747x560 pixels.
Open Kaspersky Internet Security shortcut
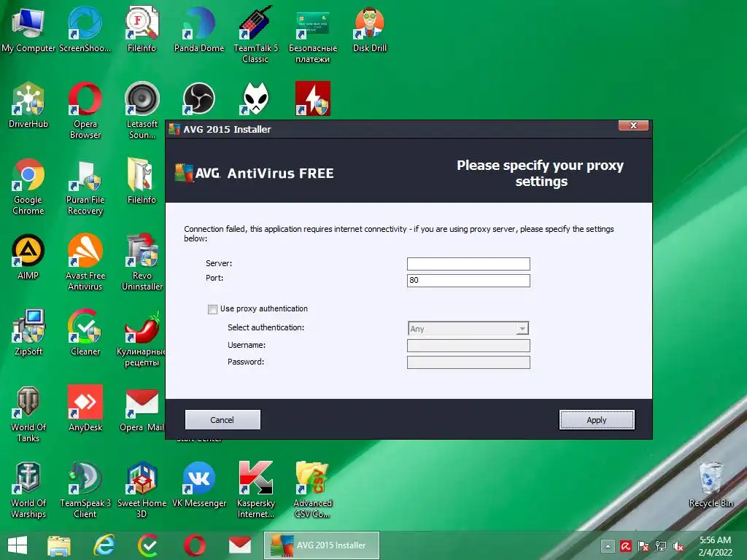tap(255, 489)
